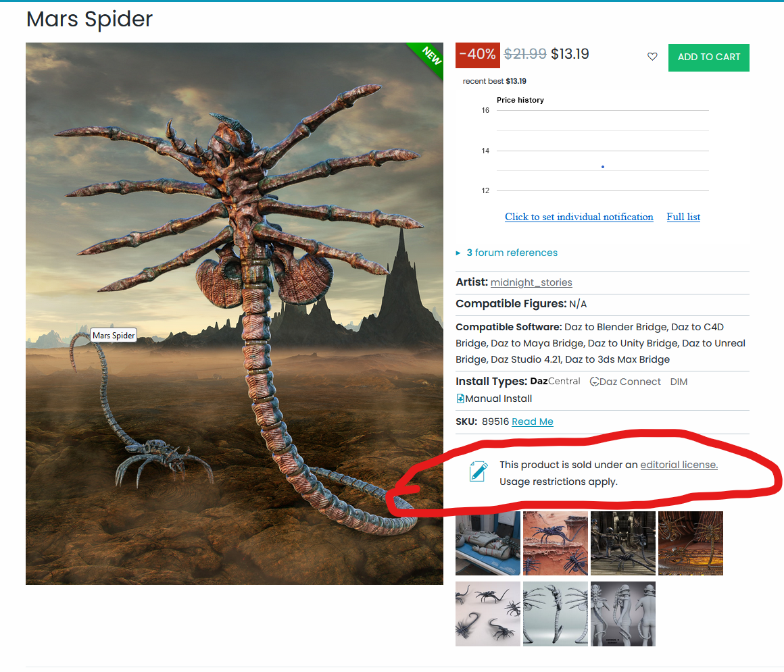This screenshot has width=784, height=672.
Task: Open the Full list price history link
Action: tap(683, 217)
